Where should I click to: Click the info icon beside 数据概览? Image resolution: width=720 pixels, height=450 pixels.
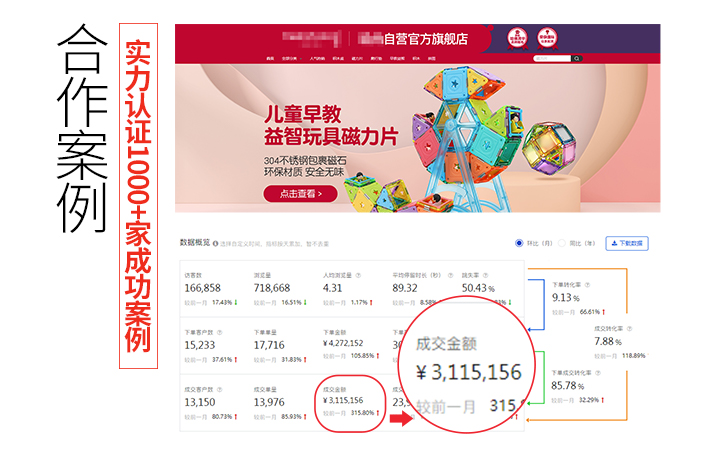click(215, 243)
